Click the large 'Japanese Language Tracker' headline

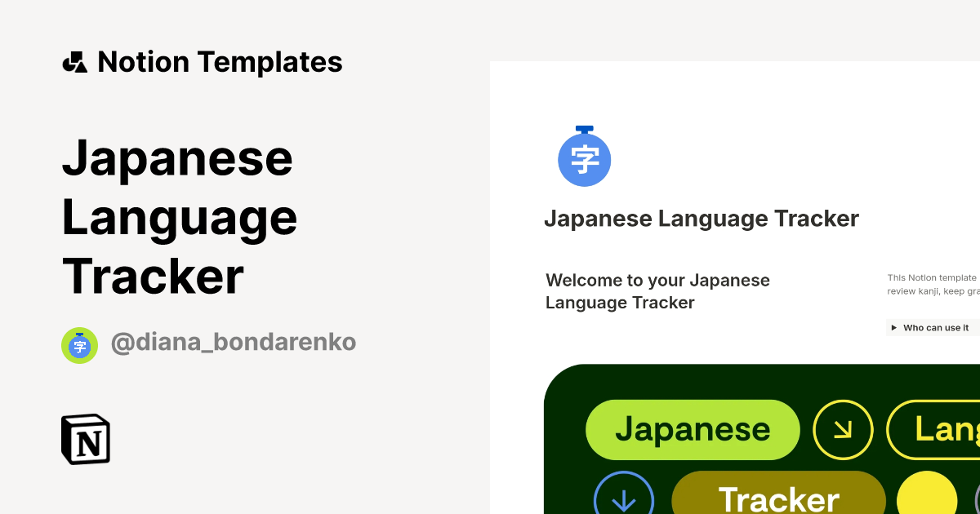click(179, 217)
